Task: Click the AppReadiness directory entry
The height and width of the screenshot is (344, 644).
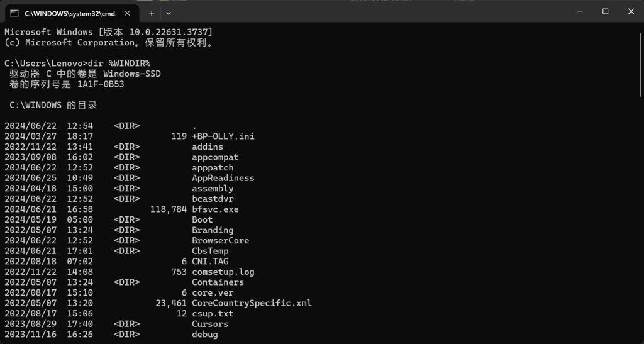Action: (223, 178)
